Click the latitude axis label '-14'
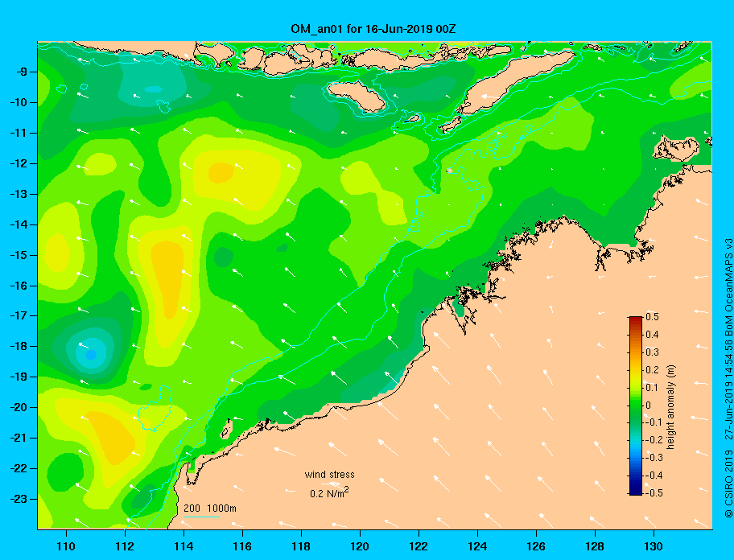This screenshot has height=560, width=734. coord(18,224)
